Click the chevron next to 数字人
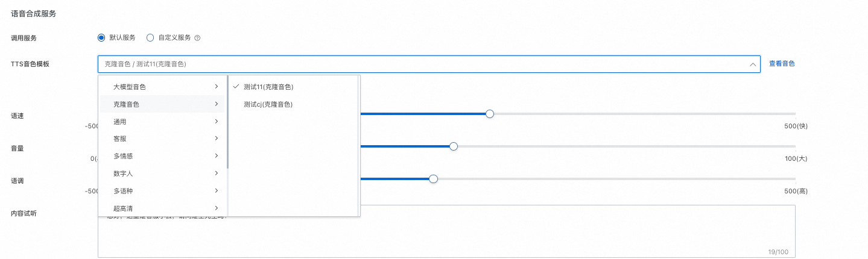Screen dimensions: 868x259 tap(216, 173)
